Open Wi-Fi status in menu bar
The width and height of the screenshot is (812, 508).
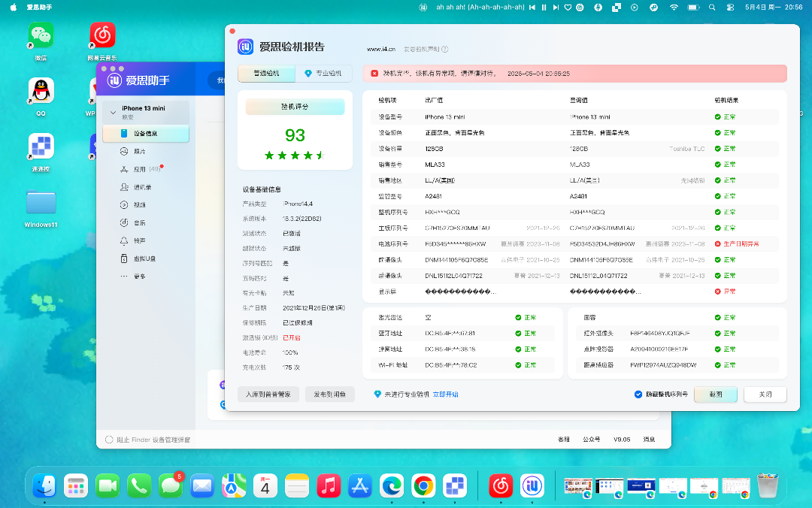point(674,8)
